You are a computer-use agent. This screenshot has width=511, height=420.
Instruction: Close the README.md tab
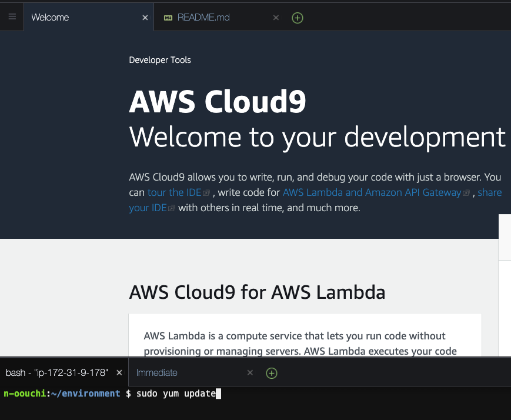(276, 18)
